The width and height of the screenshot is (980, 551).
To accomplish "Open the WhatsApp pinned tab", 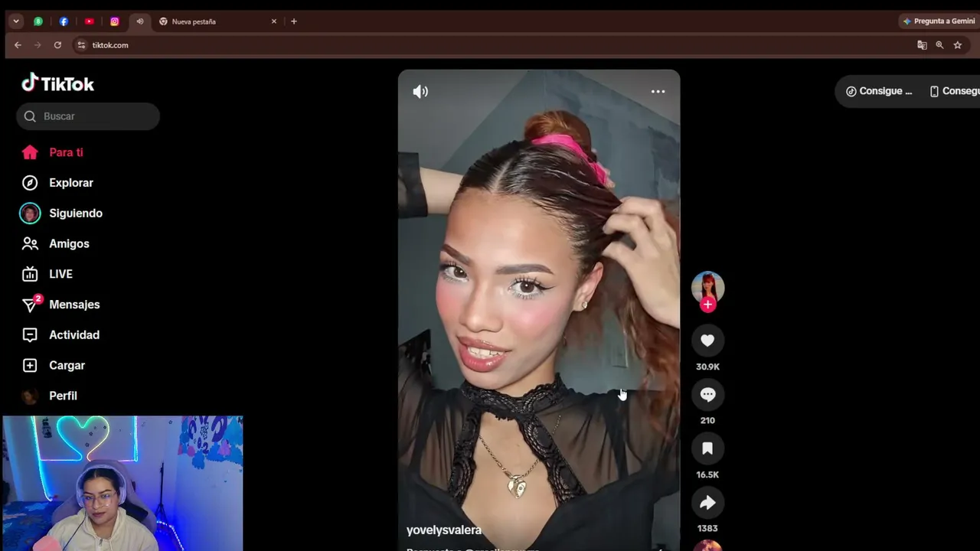I will (x=38, y=21).
